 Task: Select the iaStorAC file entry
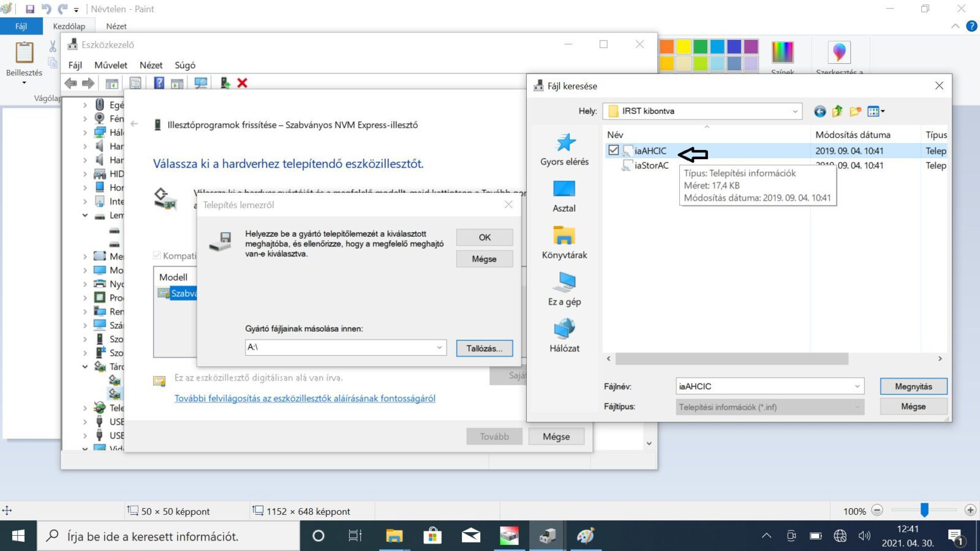pos(651,165)
